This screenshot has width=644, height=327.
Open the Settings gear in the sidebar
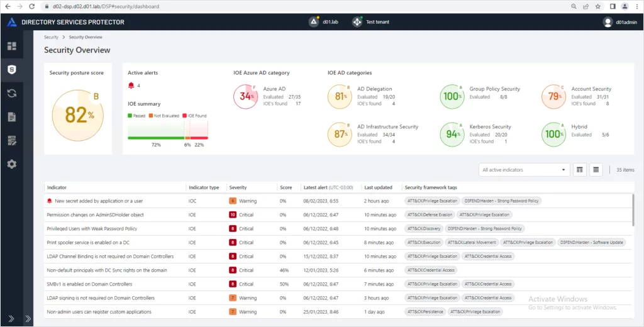(x=12, y=164)
